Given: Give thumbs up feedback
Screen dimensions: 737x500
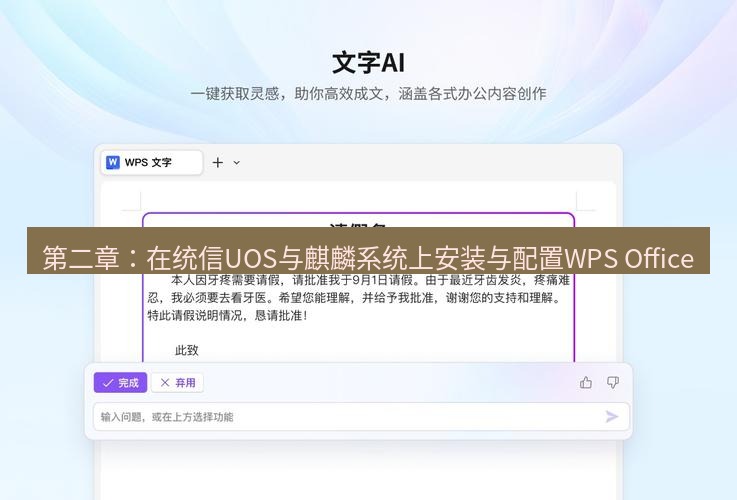Looking at the screenshot, I should 586,383.
